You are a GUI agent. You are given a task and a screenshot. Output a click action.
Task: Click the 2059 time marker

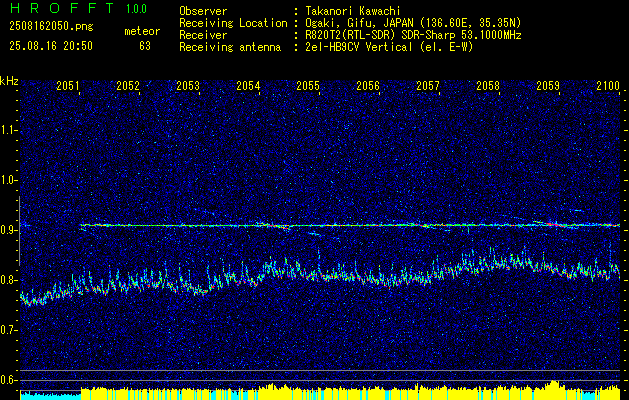point(548,86)
